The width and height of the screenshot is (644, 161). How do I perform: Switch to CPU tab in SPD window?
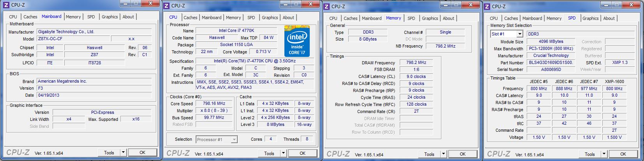(x=494, y=18)
